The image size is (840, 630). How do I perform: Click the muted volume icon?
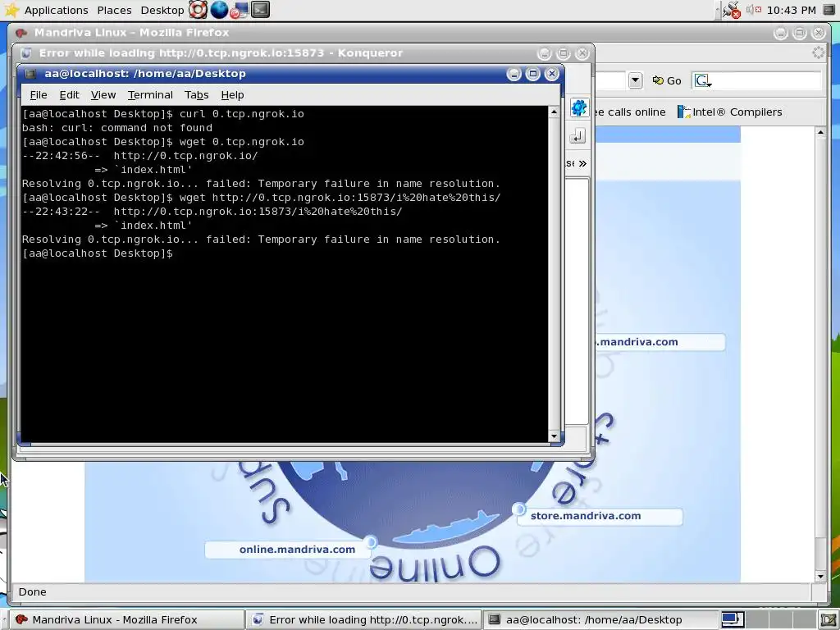[x=754, y=10]
